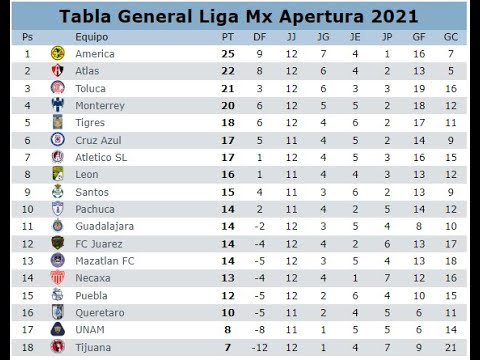The image size is (480, 360).
Task: Click the Pachuca team name
Action: pos(95,209)
